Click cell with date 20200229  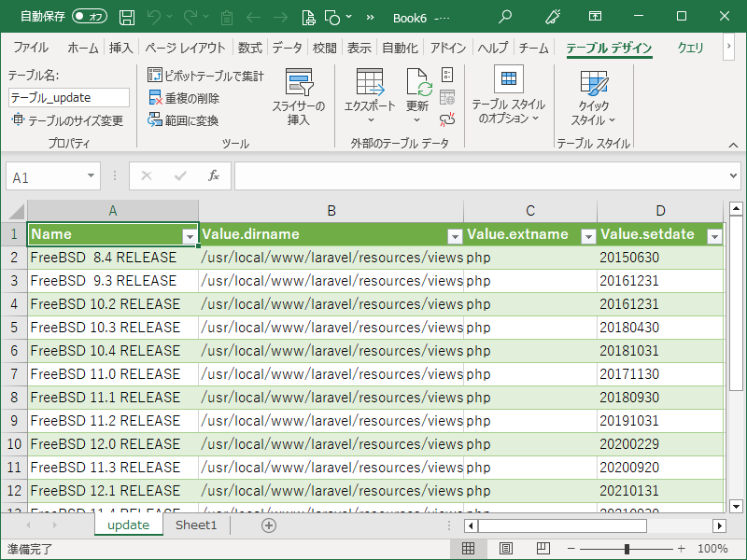click(660, 444)
